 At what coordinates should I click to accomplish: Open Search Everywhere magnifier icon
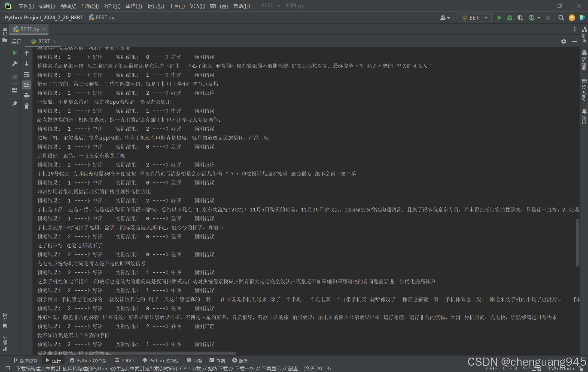[561, 18]
